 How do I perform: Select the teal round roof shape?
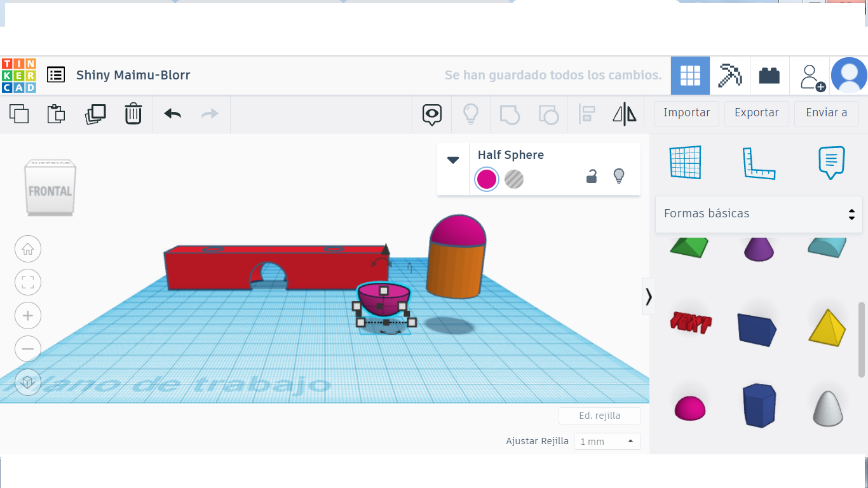[x=827, y=247]
